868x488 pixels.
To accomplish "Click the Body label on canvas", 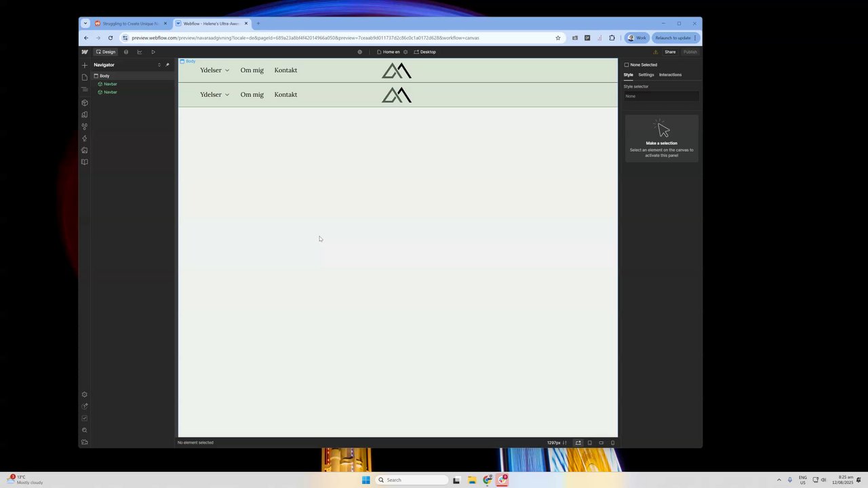I will pos(188,61).
